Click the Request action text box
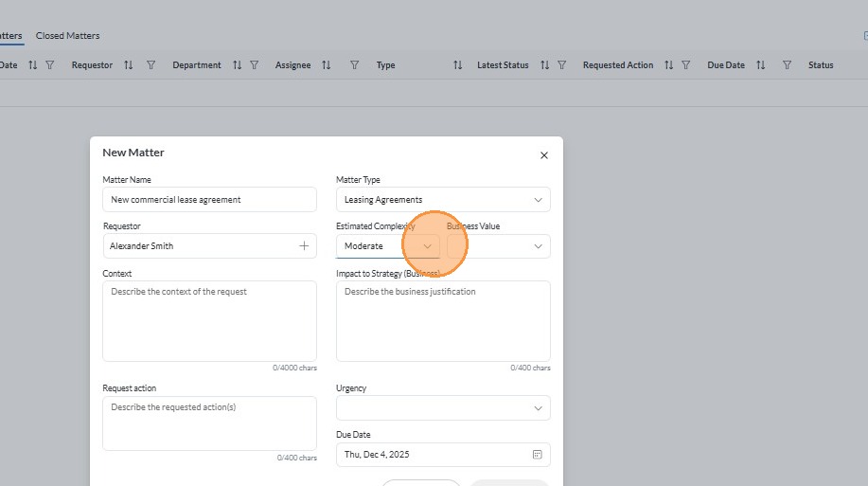The width and height of the screenshot is (868, 486). point(209,423)
